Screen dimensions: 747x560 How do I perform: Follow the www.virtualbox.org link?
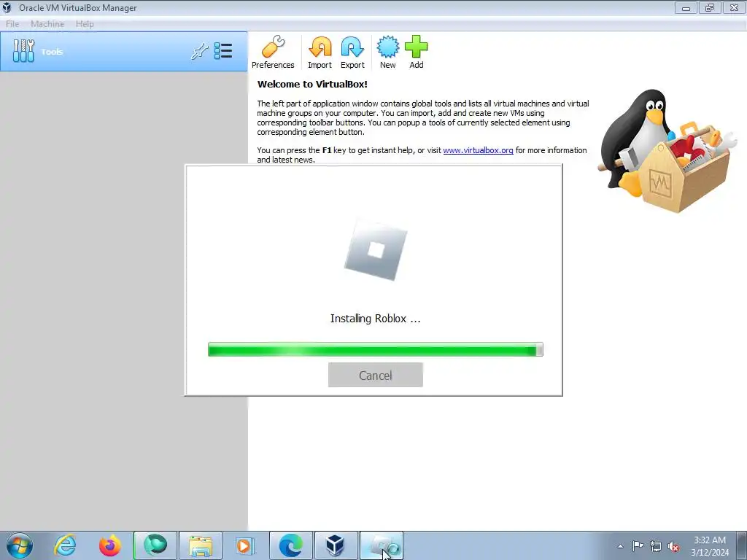pos(478,150)
